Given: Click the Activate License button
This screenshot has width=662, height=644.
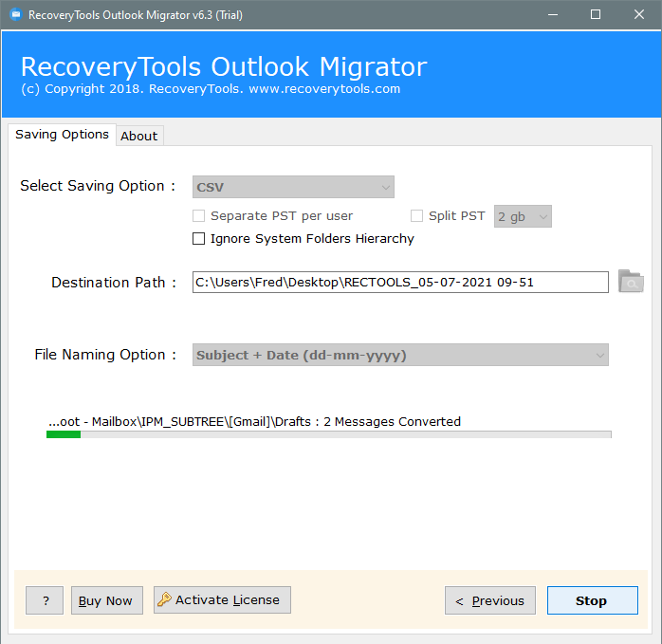Looking at the screenshot, I should pyautogui.click(x=222, y=599).
